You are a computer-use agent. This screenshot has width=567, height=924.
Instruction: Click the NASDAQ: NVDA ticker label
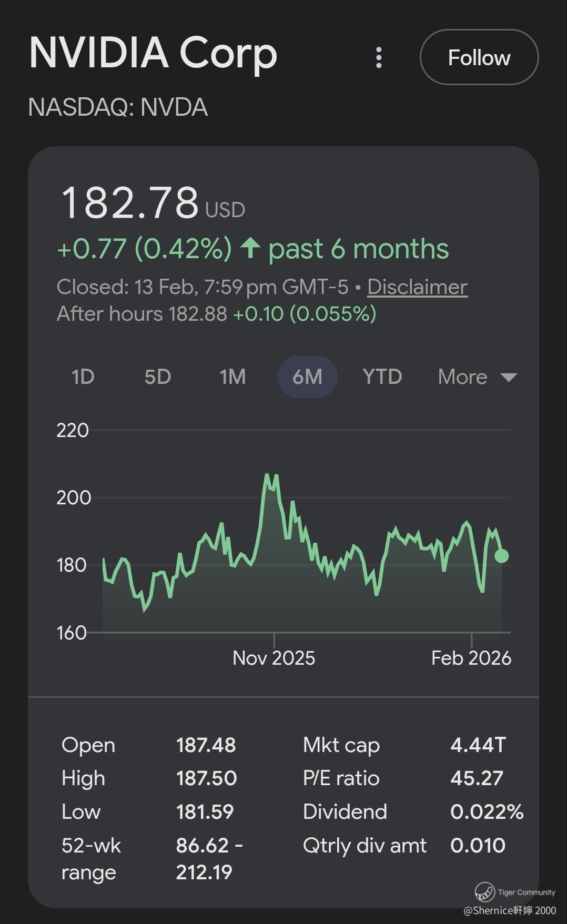(118, 107)
